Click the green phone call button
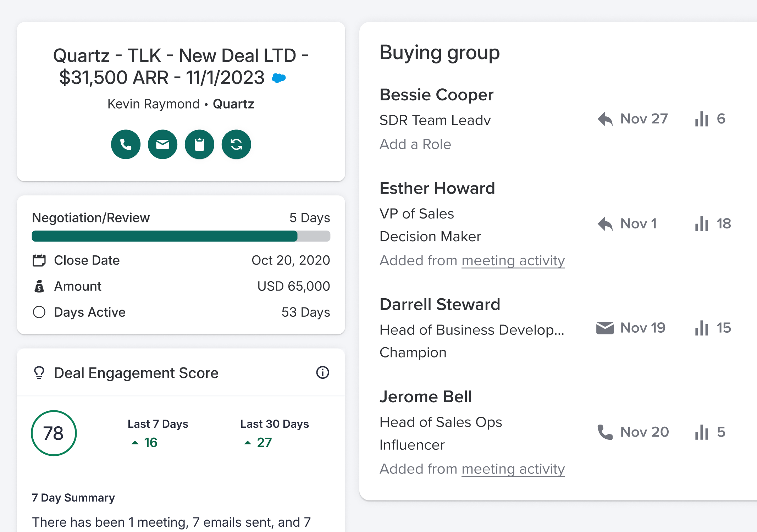The height and width of the screenshot is (532, 757). (x=126, y=144)
